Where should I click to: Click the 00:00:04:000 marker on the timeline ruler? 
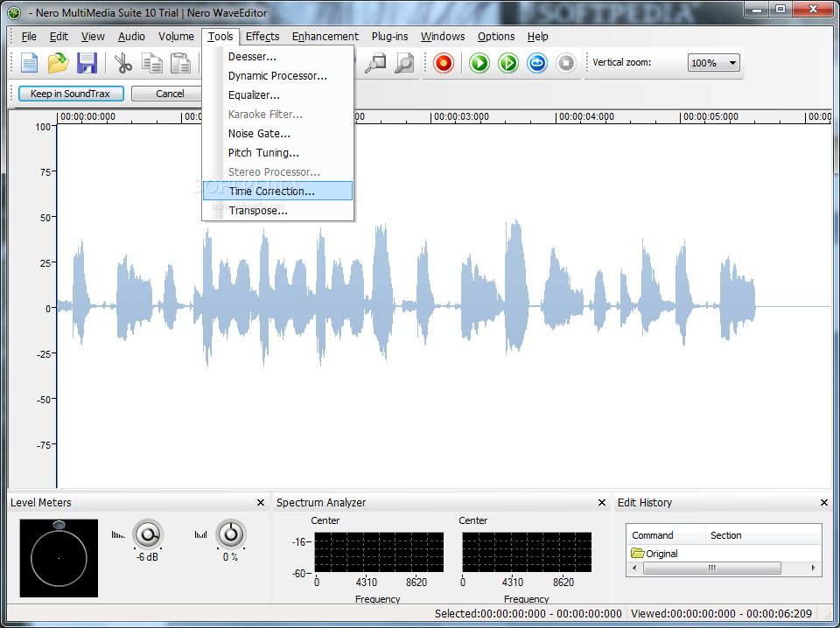pos(586,116)
